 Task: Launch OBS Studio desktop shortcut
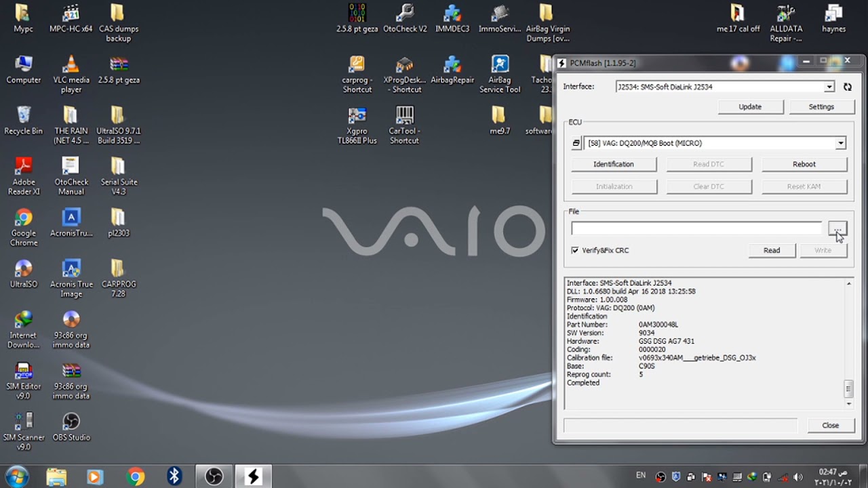tap(71, 426)
